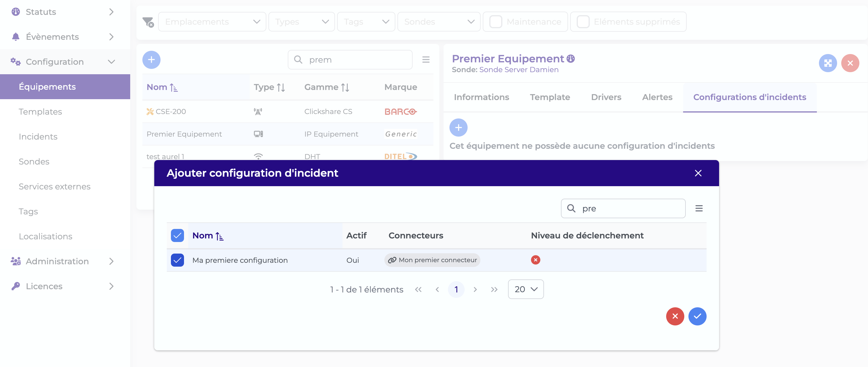This screenshot has width=868, height=367.
Task: Click the expand fullscreen detail panel button
Action: [828, 63]
